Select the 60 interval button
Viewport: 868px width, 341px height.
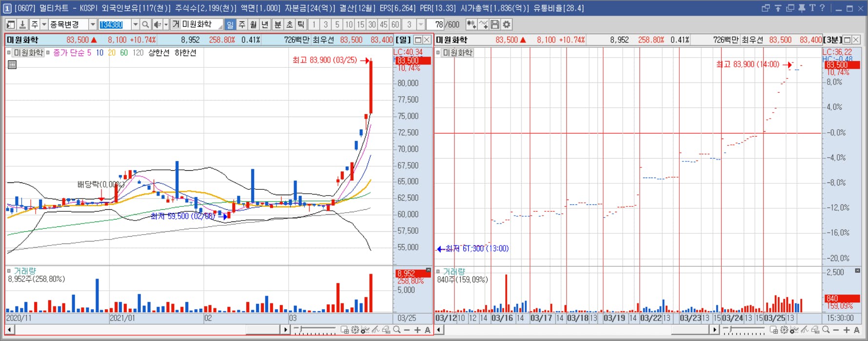point(395,24)
